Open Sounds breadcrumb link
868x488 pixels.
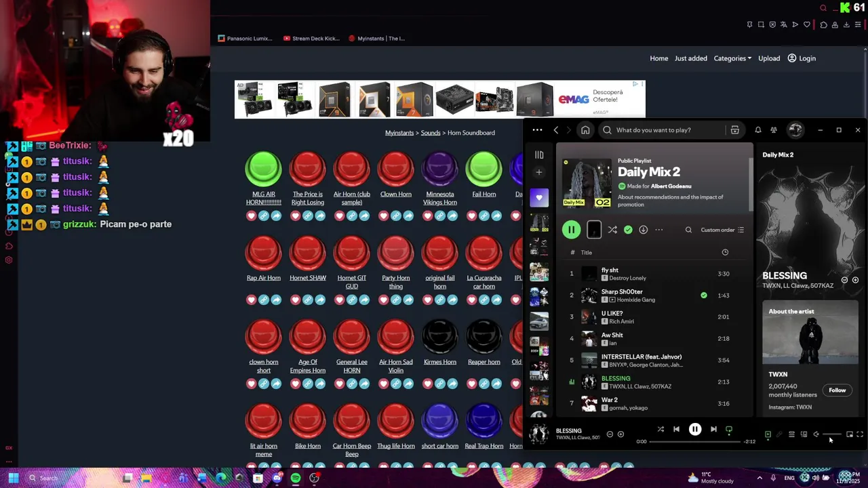coord(431,133)
